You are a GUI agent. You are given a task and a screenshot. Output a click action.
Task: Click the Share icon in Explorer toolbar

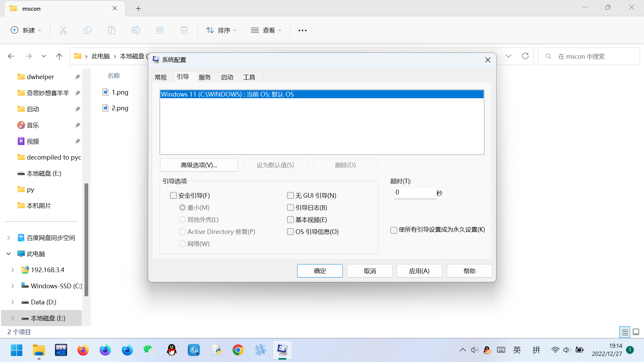click(x=160, y=30)
